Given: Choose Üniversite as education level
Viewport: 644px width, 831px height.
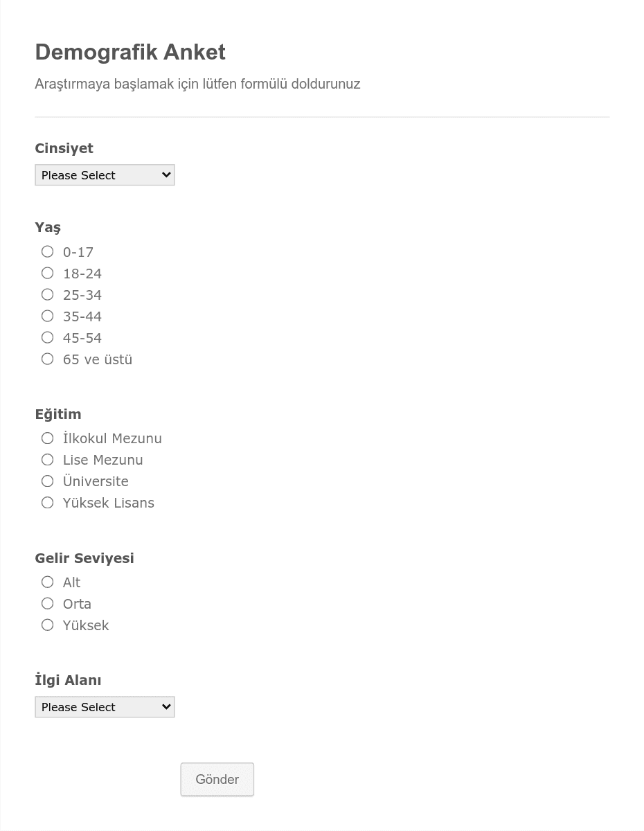Looking at the screenshot, I should point(47,481).
